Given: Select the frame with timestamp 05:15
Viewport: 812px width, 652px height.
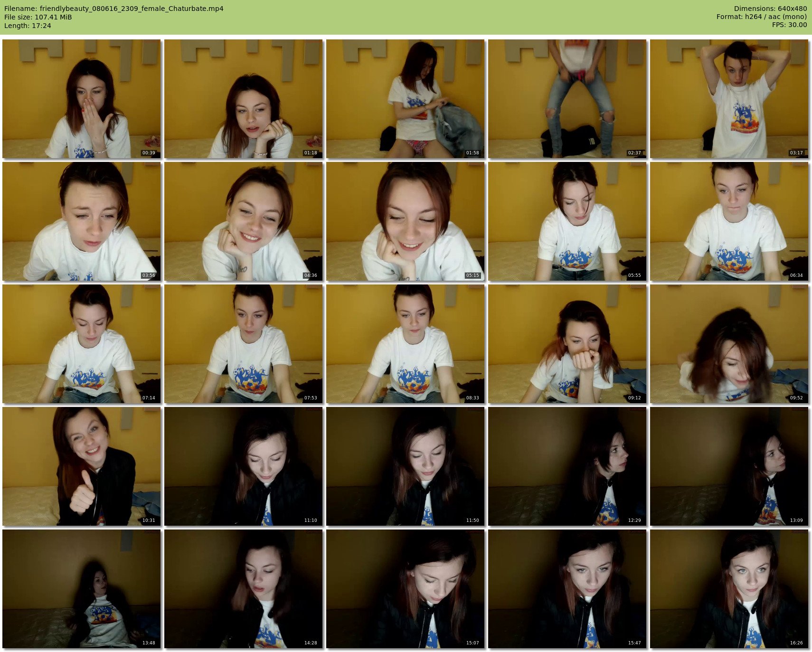Looking at the screenshot, I should pyautogui.click(x=406, y=221).
